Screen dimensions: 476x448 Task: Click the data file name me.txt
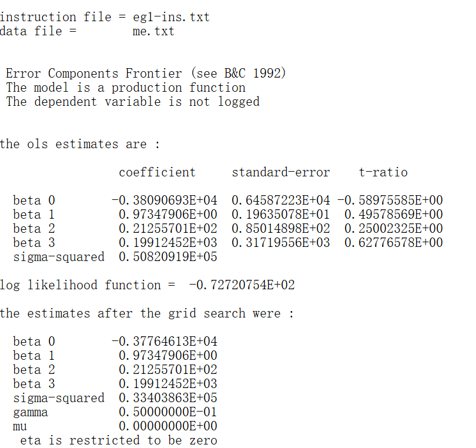click(153, 31)
